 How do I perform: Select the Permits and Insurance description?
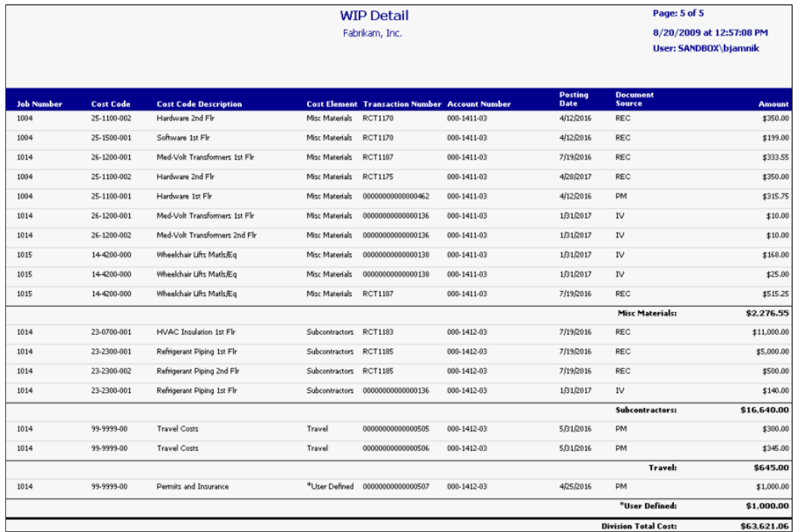click(192, 487)
